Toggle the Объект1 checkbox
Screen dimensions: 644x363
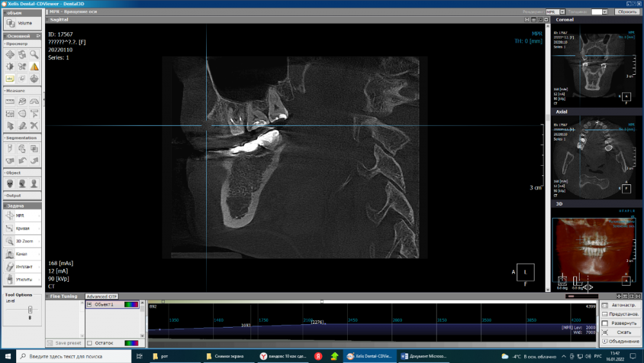[90, 304]
